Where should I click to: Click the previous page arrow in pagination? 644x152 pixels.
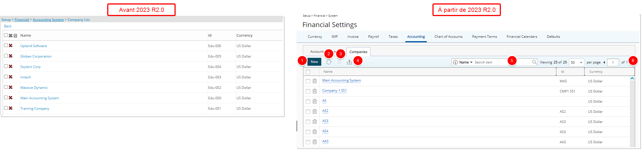pyautogui.click(x=604, y=62)
